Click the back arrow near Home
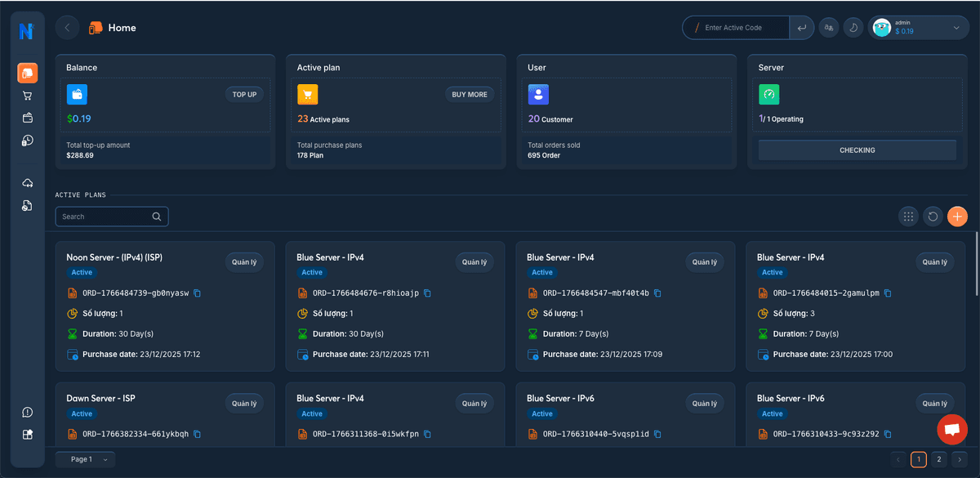980x478 pixels. click(67, 27)
